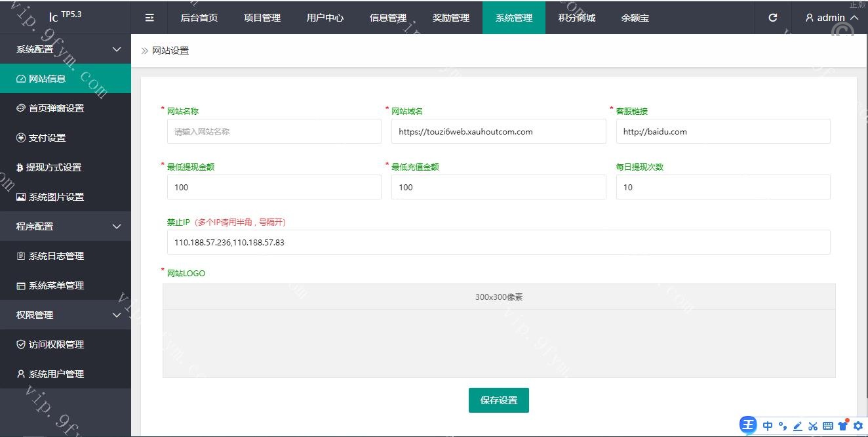Open the admin user dropdown
The image size is (868, 437).
coord(831,18)
